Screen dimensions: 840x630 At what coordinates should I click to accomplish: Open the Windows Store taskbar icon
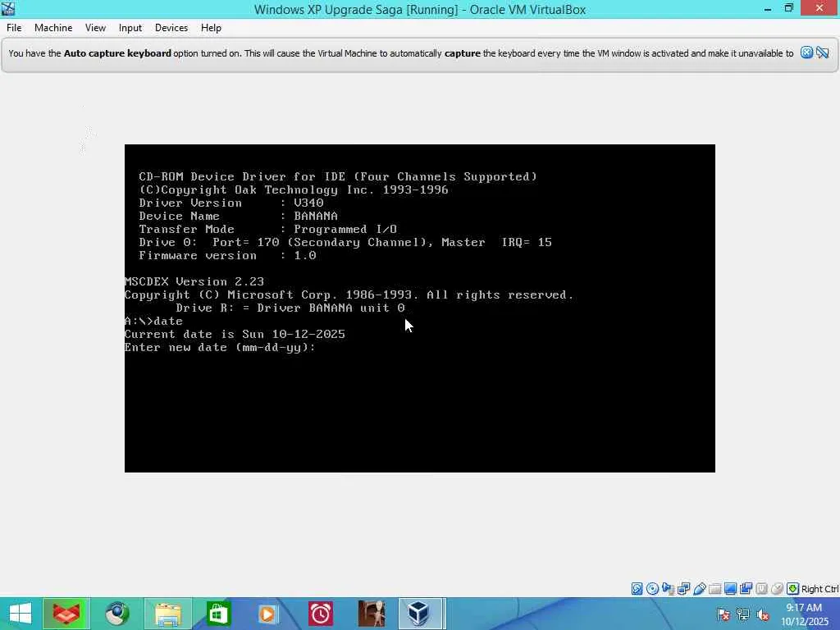point(217,614)
